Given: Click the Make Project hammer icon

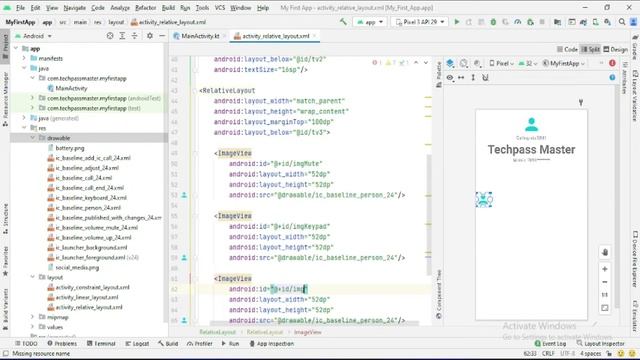Looking at the screenshot, I should pos(343,22).
